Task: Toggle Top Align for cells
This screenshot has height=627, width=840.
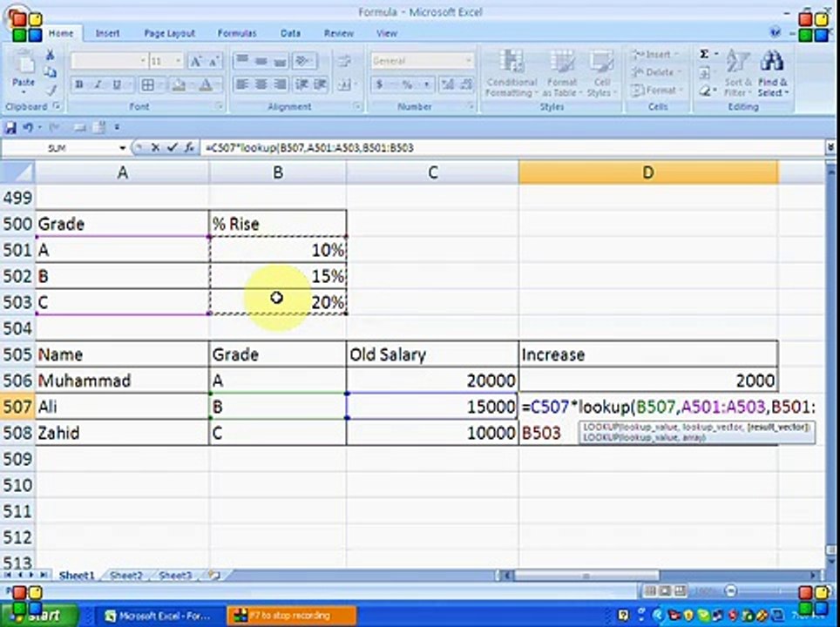Action: click(242, 60)
